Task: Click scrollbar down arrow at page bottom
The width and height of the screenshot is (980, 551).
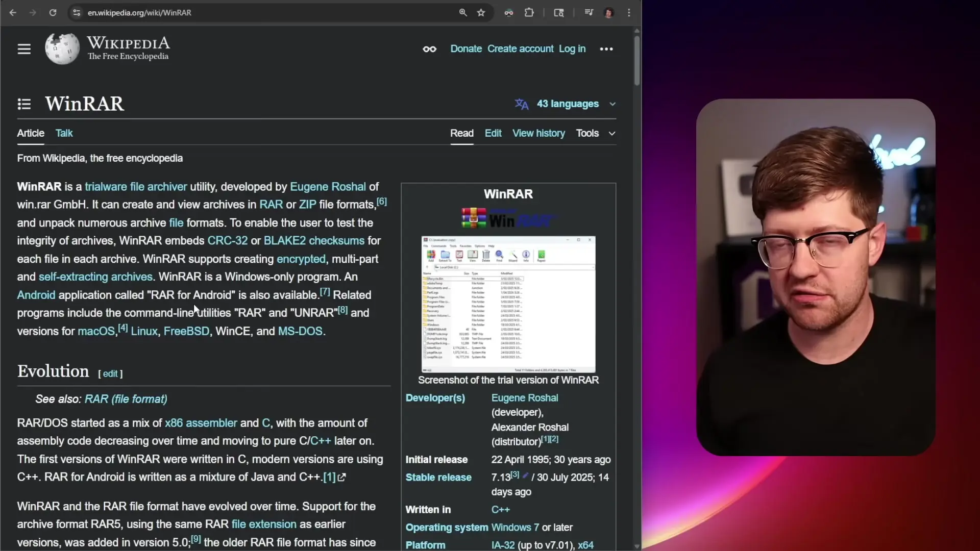Action: click(636, 546)
